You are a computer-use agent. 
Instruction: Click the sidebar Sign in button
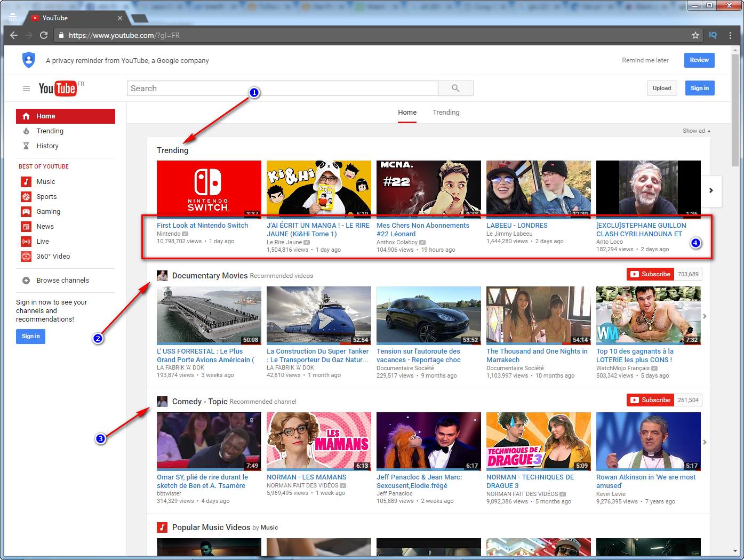tap(31, 336)
